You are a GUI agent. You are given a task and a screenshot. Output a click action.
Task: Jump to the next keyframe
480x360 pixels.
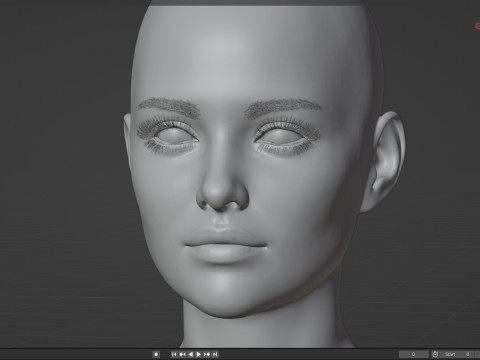pos(207,354)
